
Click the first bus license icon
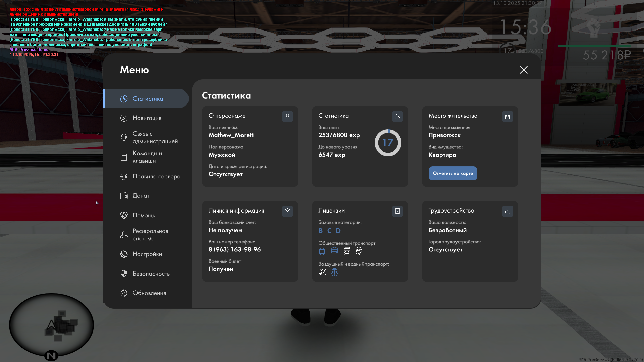[x=322, y=251]
